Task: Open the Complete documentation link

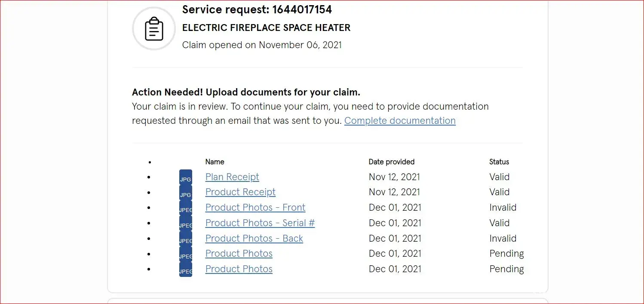Action: [x=400, y=121]
